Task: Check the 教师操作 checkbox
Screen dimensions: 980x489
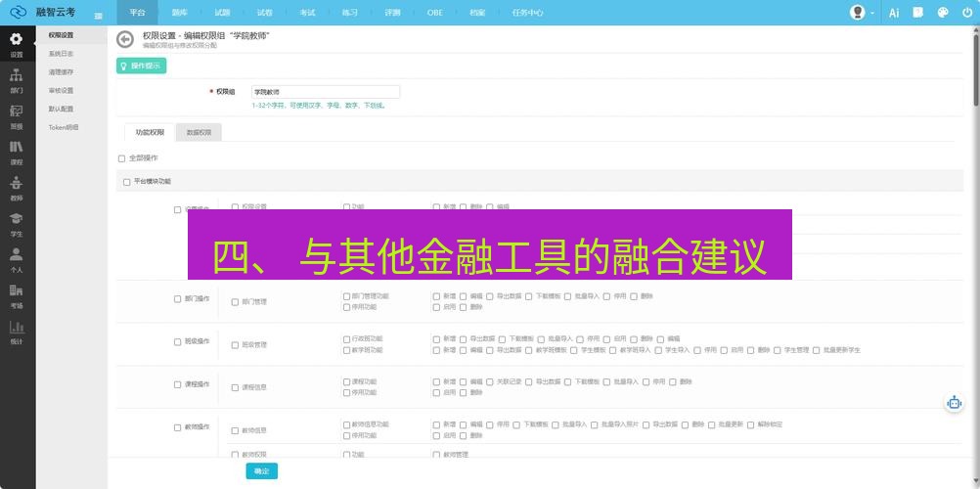Action: click(177, 427)
